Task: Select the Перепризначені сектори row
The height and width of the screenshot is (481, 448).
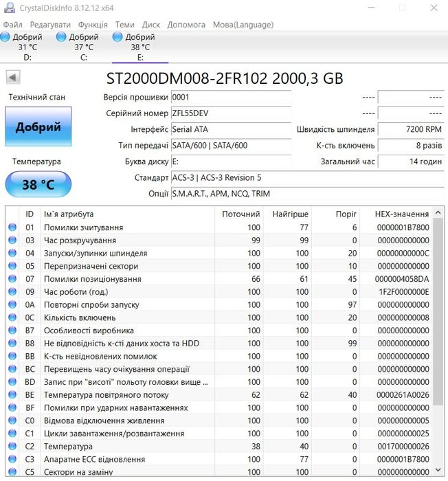Action: 219,266
